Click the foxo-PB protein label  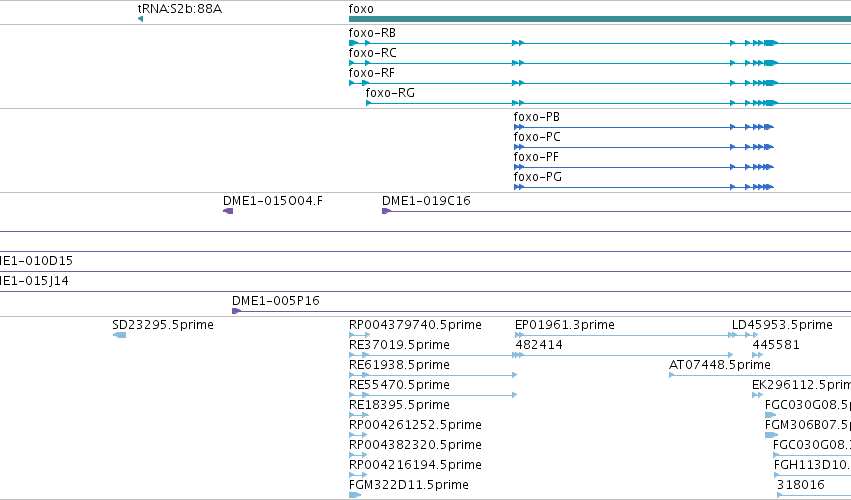tap(536, 117)
